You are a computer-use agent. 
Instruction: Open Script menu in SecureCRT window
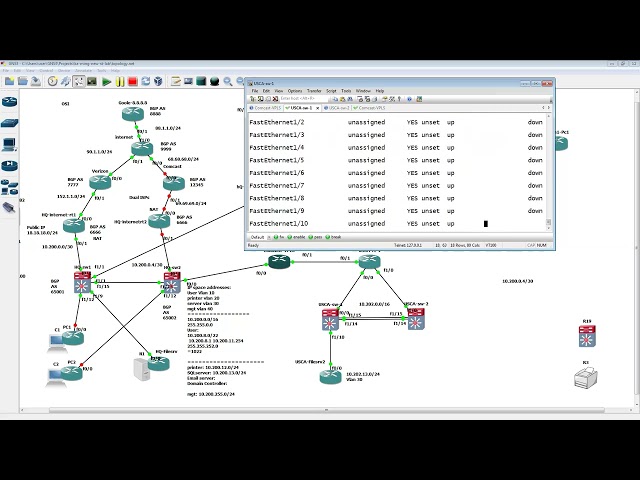click(x=331, y=91)
